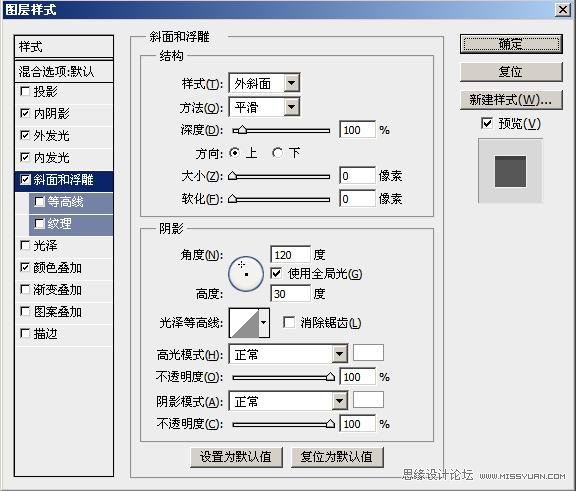The width and height of the screenshot is (576, 491).
Task: Enable the 光泽 satin checkbox
Action: tap(25, 245)
